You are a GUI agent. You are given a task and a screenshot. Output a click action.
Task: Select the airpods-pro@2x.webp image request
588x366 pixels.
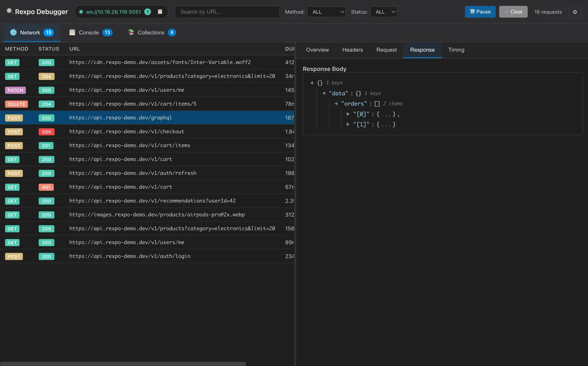tap(147, 214)
